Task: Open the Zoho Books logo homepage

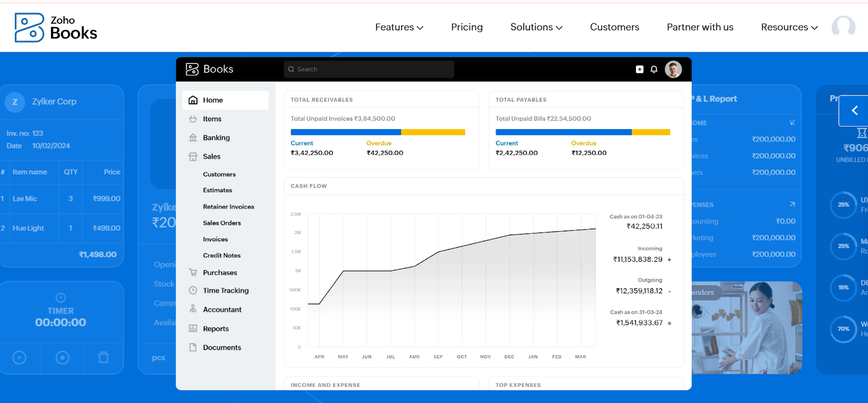Action: [56, 28]
